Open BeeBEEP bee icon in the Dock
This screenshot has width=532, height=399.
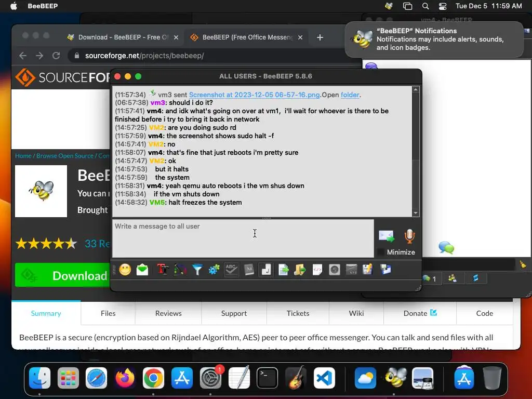pyautogui.click(x=395, y=378)
